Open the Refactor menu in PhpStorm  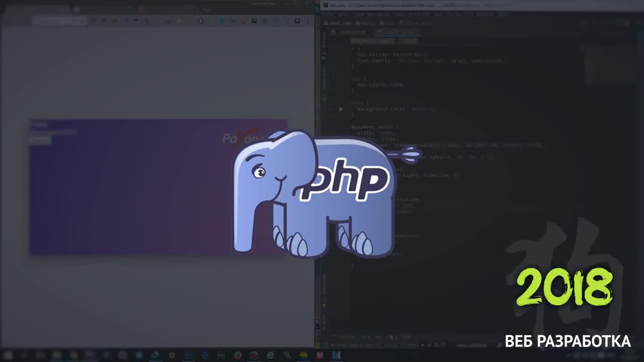419,14
